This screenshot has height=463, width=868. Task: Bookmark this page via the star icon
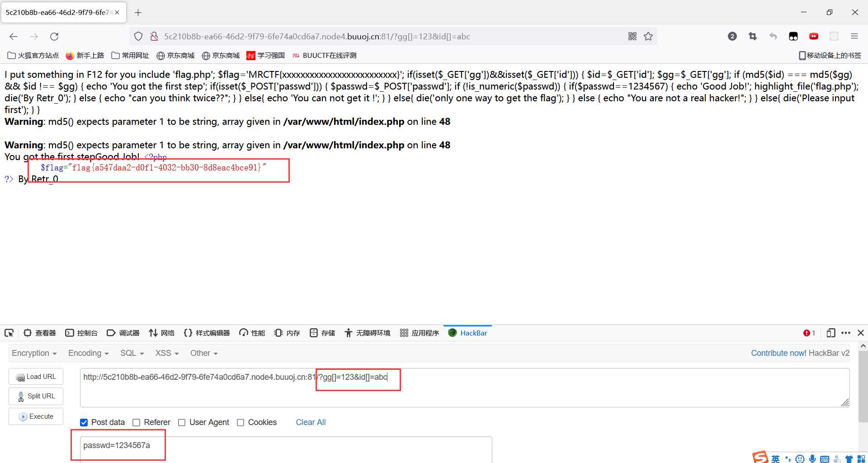click(649, 36)
